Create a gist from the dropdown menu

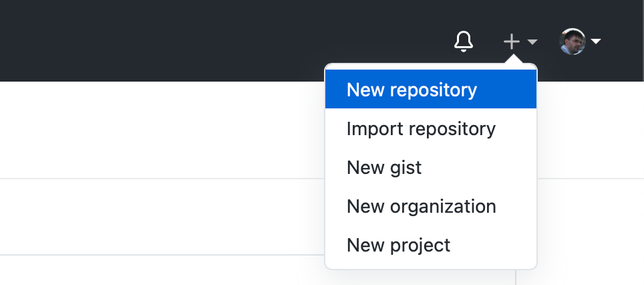click(x=431, y=167)
